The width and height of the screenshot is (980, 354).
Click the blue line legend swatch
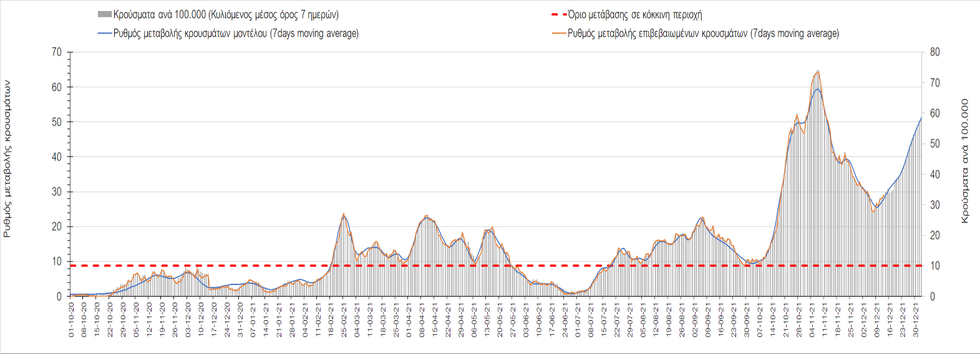(x=104, y=34)
